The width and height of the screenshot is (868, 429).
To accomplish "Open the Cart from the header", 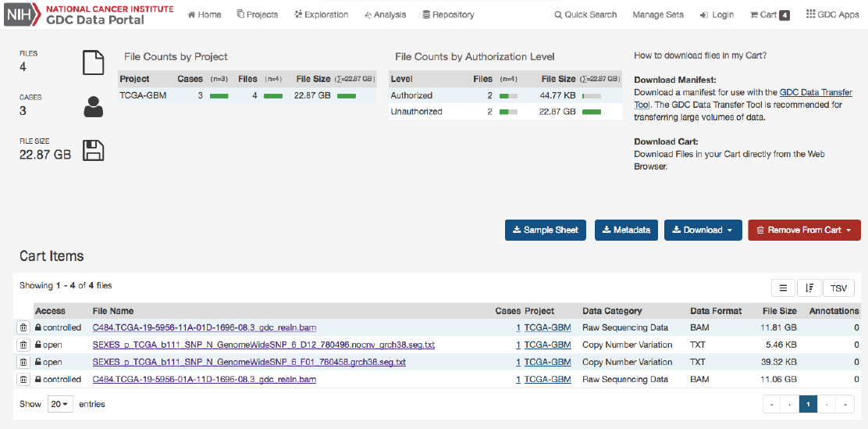I will click(769, 15).
